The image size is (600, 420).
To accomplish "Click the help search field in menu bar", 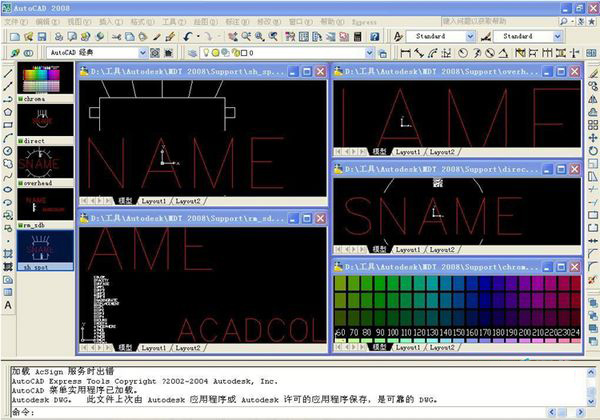I will tap(500, 21).
